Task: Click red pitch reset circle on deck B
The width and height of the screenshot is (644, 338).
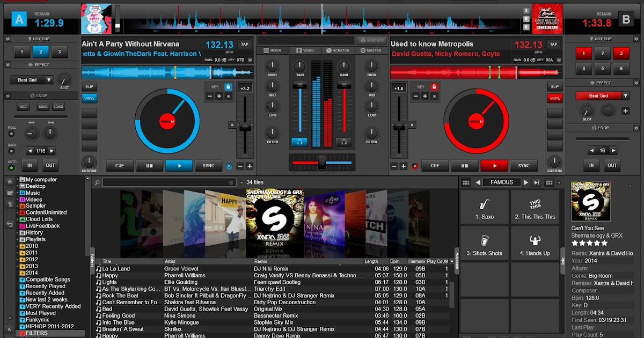Action: (x=414, y=166)
